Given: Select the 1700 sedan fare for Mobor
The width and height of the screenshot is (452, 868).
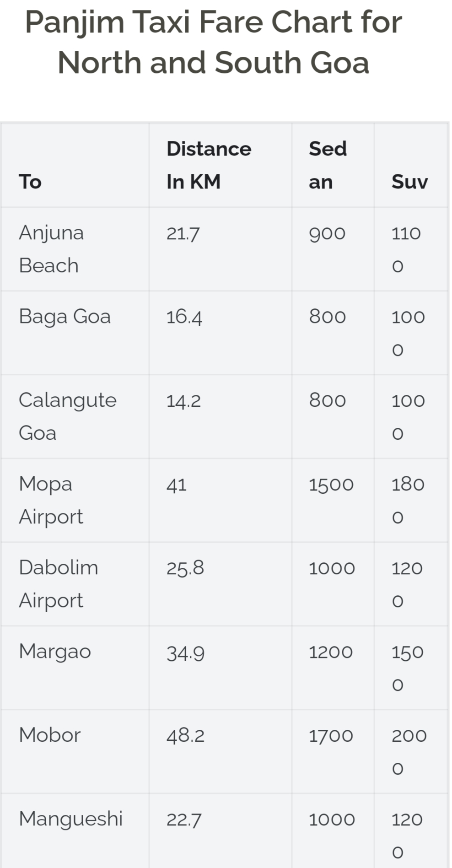Looking at the screenshot, I should (331, 736).
